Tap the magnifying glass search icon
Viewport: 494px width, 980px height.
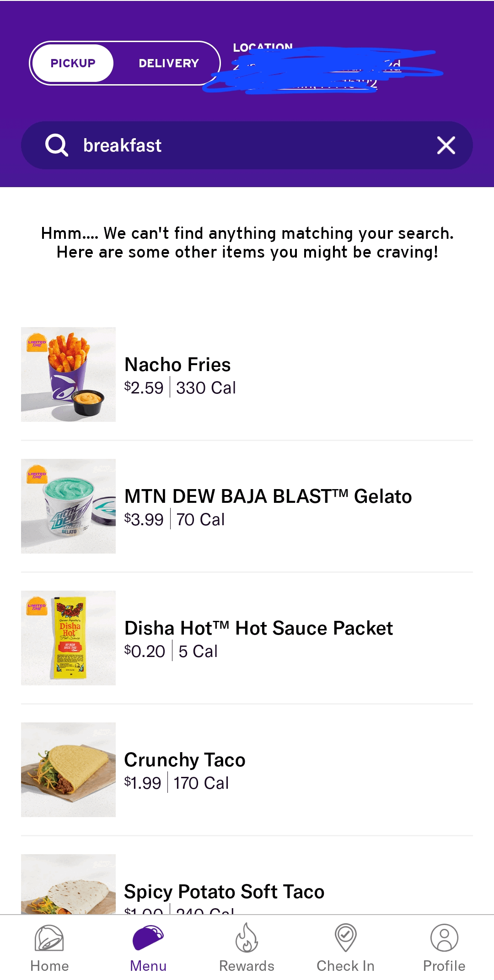pos(57,145)
